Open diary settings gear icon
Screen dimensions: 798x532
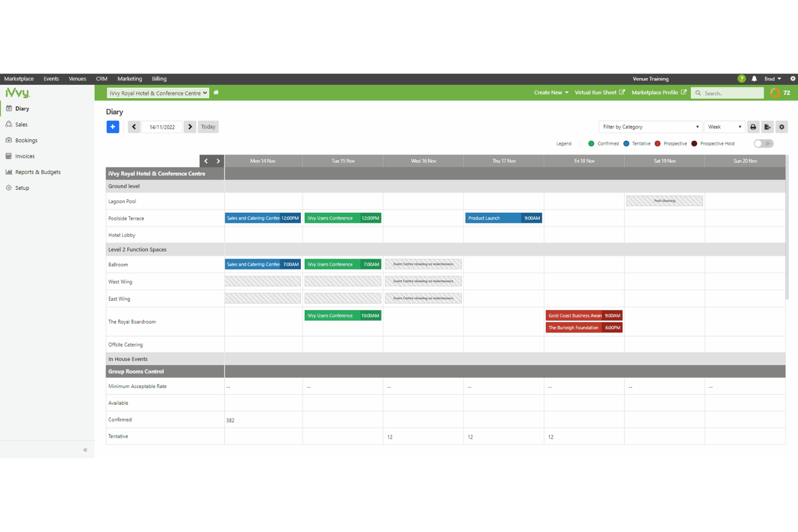point(782,127)
